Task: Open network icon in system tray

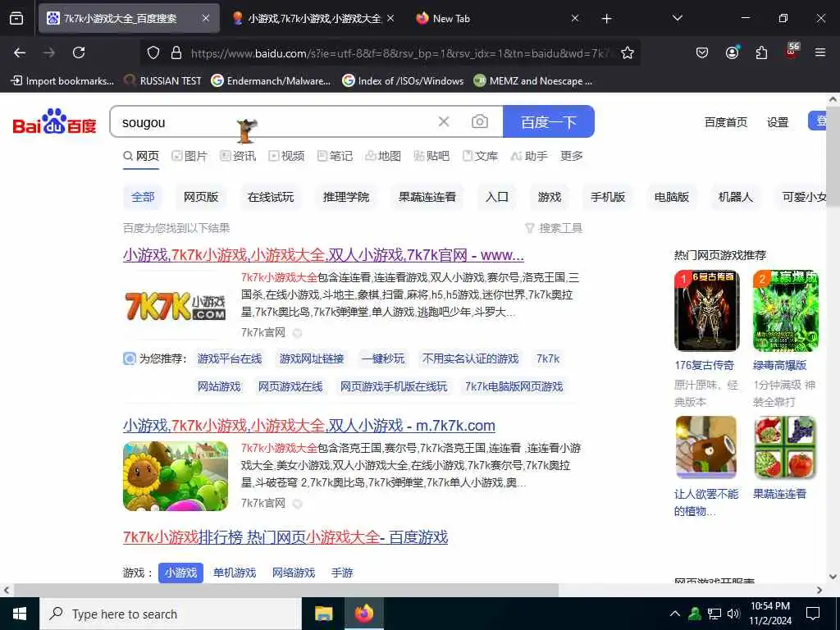Action: coord(714,614)
